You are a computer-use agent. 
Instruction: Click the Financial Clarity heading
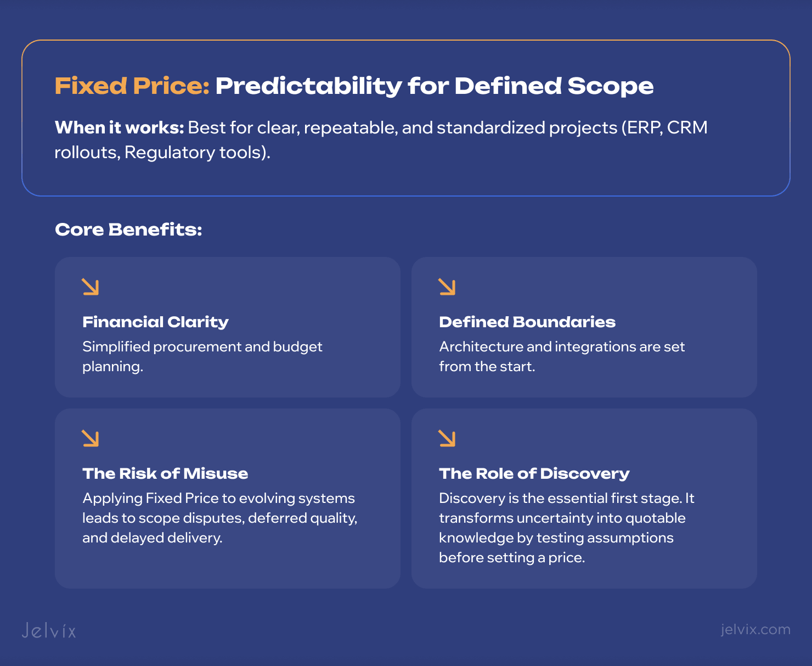coord(155,322)
